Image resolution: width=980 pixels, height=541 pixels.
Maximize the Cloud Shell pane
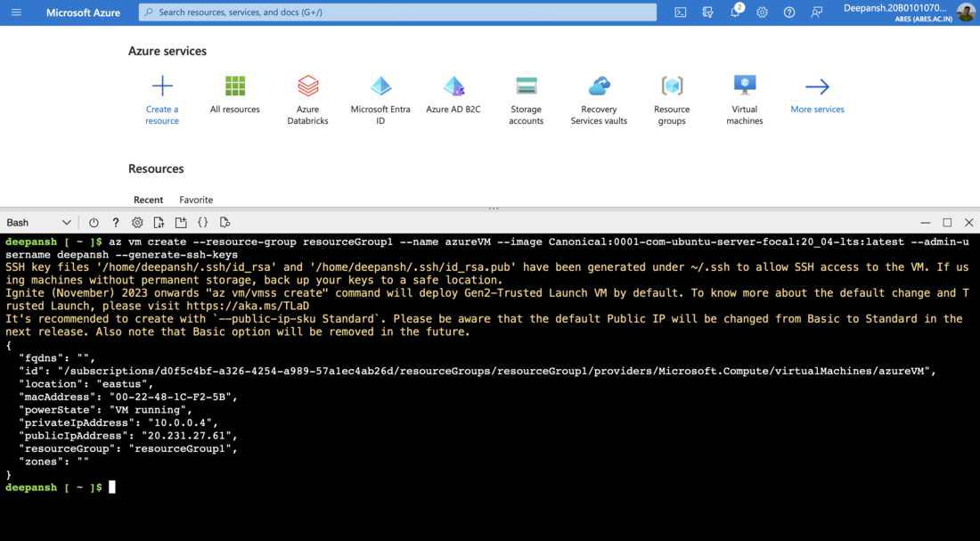coord(948,223)
